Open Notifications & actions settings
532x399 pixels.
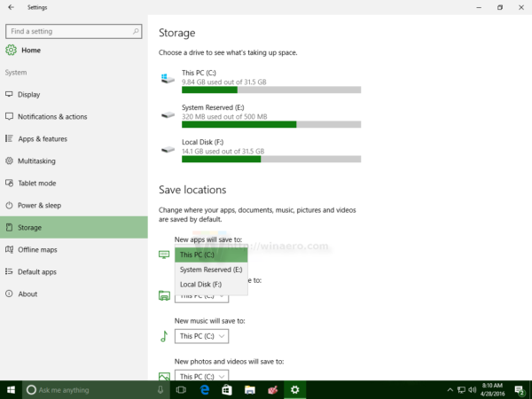pyautogui.click(x=74, y=116)
